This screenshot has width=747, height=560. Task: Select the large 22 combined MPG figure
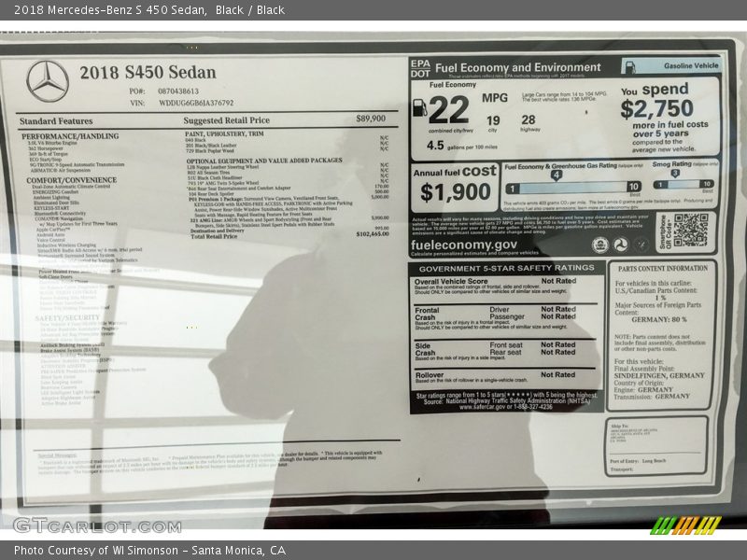point(449,109)
